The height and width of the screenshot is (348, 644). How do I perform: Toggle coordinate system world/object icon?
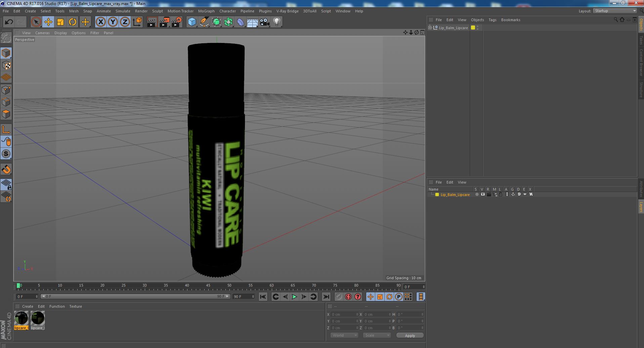(137, 22)
